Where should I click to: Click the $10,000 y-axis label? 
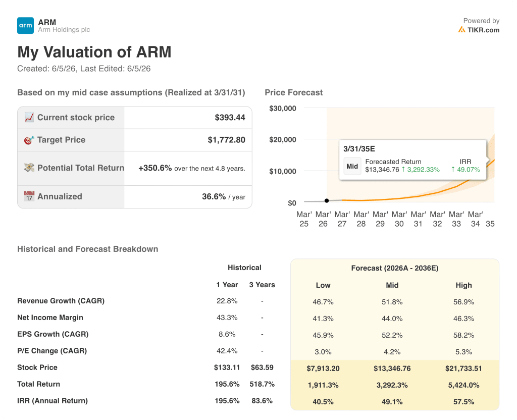tap(283, 171)
